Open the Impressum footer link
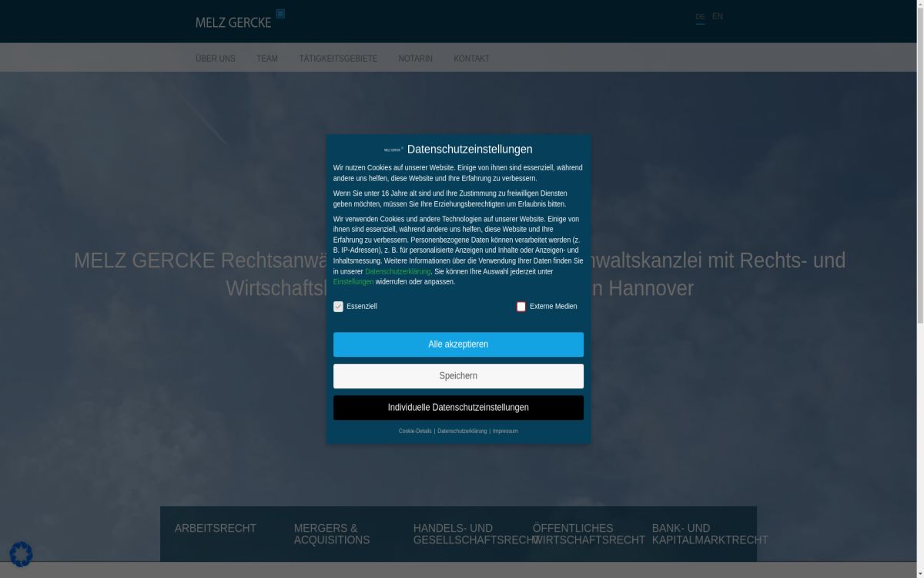 505,432
